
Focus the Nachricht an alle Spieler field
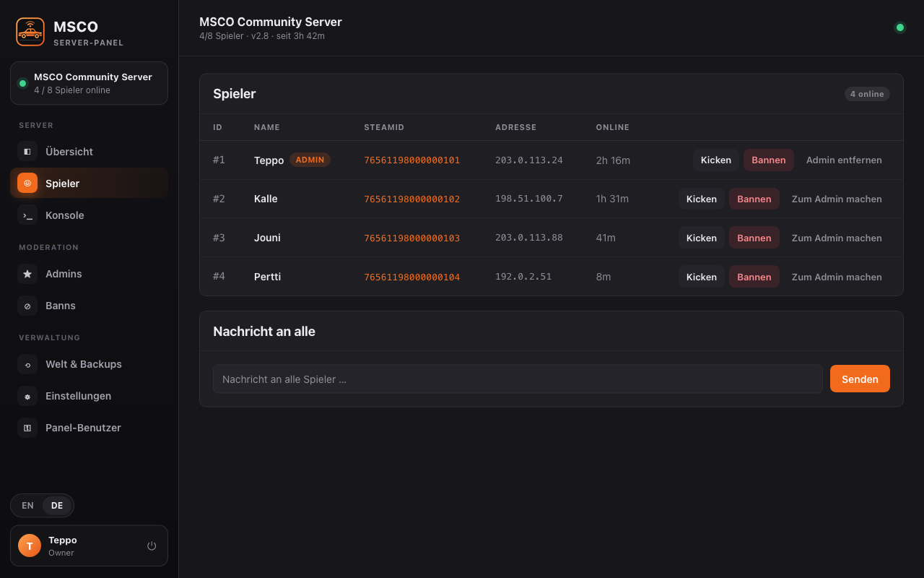[x=518, y=379]
